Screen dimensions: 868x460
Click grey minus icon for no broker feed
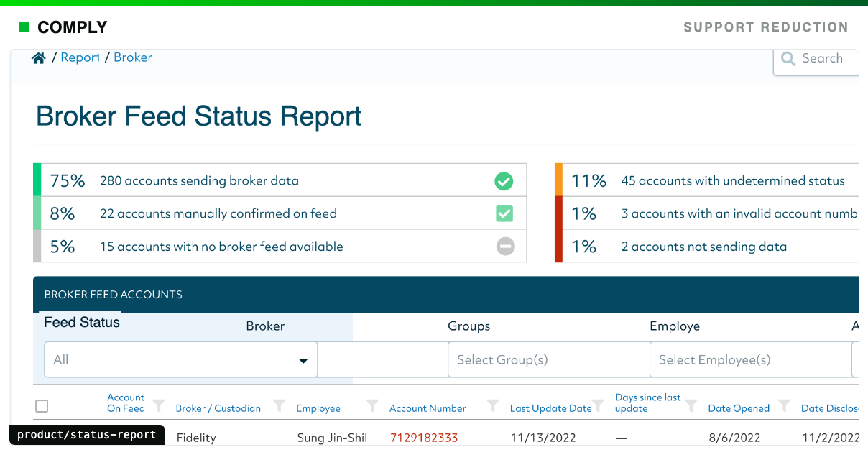[505, 247]
